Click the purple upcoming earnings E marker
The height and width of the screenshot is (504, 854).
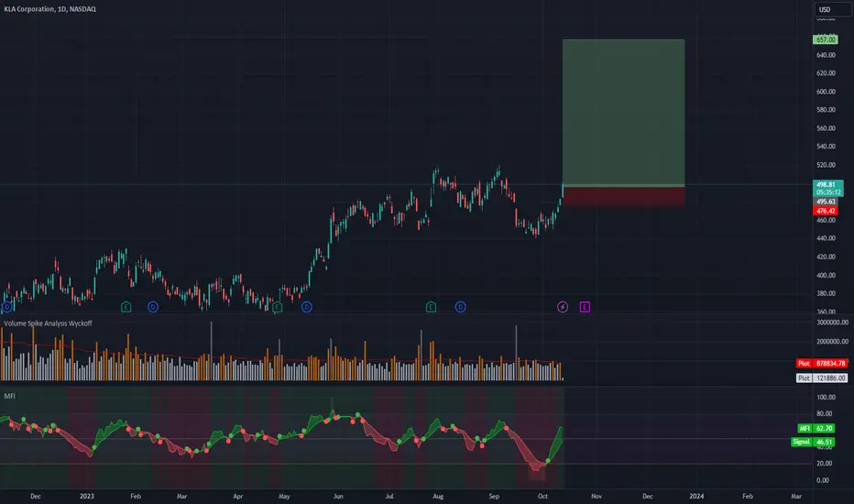(585, 307)
